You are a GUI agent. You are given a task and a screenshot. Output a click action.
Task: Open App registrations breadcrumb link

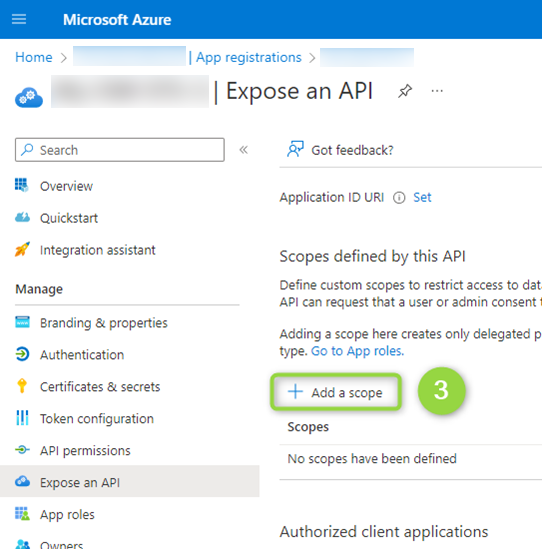(249, 57)
